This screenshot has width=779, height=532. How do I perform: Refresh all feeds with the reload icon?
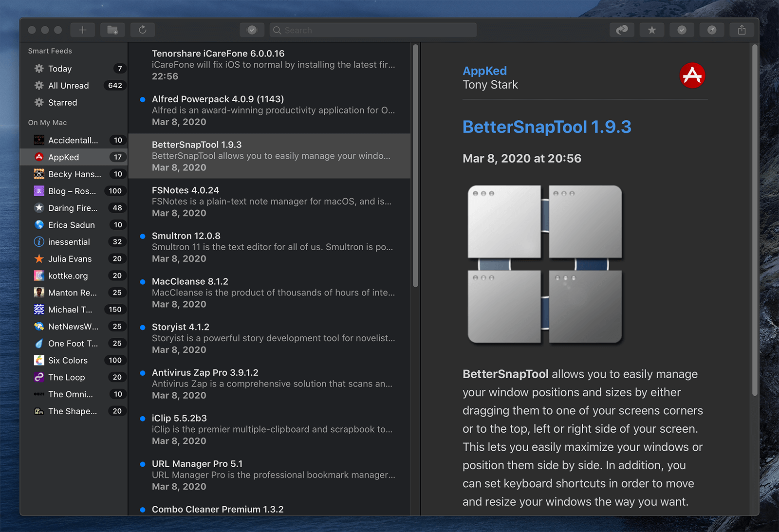tap(143, 30)
